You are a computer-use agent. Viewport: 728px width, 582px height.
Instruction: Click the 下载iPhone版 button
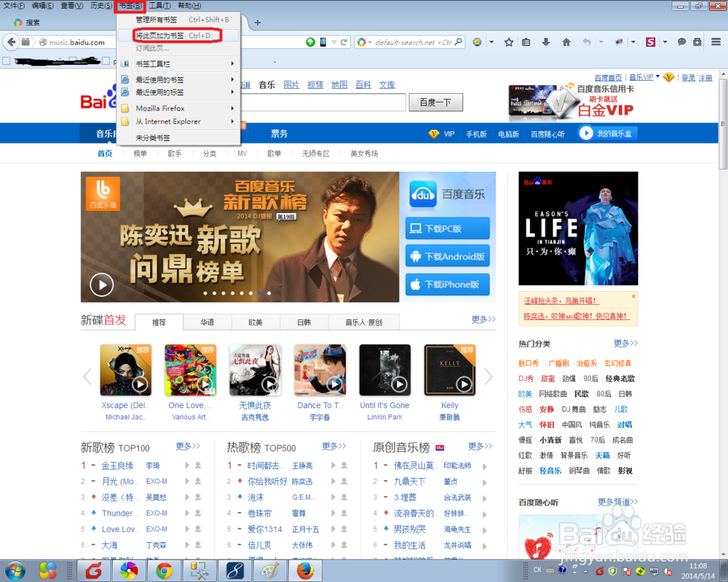coord(448,284)
